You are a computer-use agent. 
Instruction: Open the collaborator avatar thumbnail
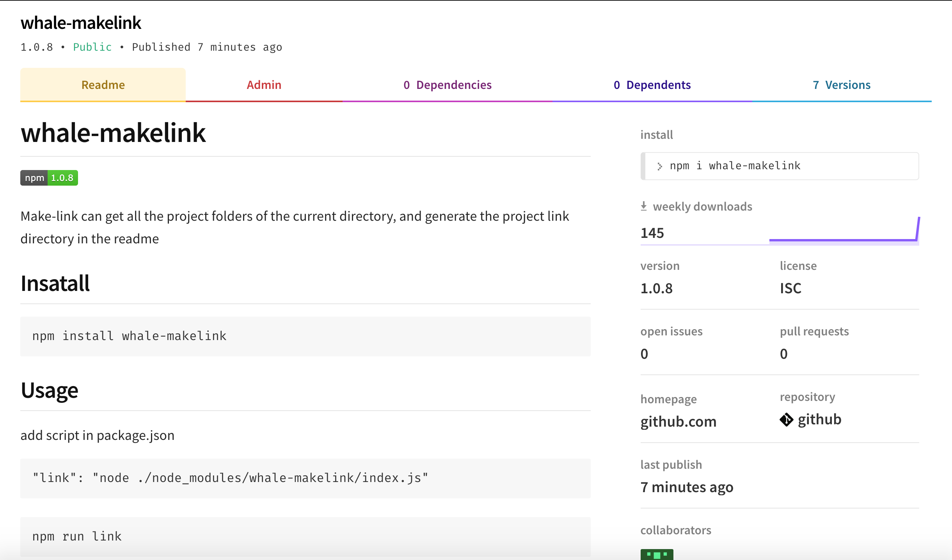point(657,554)
